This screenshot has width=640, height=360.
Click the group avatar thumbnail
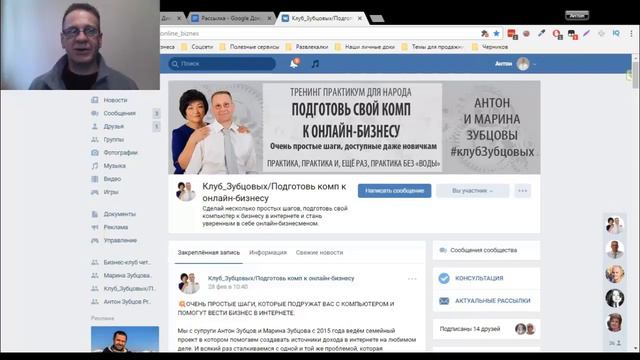pyautogui.click(x=186, y=192)
